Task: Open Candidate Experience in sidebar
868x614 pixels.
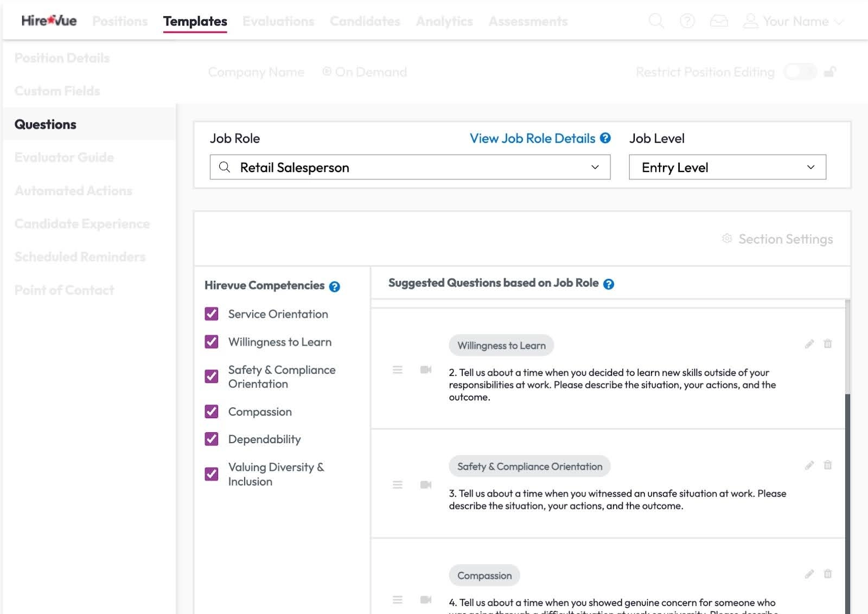Action: click(82, 224)
